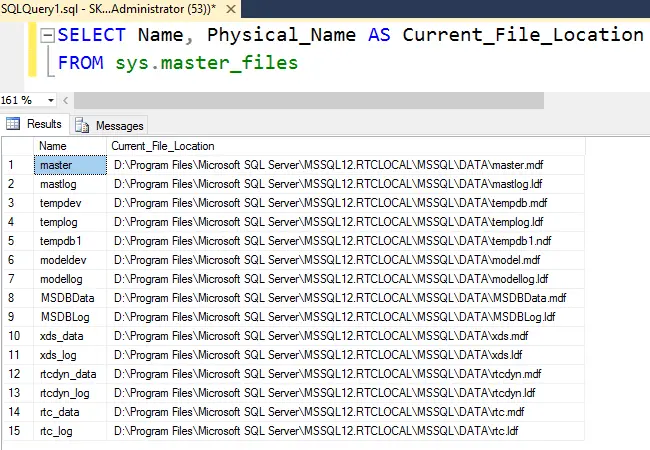The image size is (650, 450).
Task: Select the 'master' name cell
Action: (70, 165)
